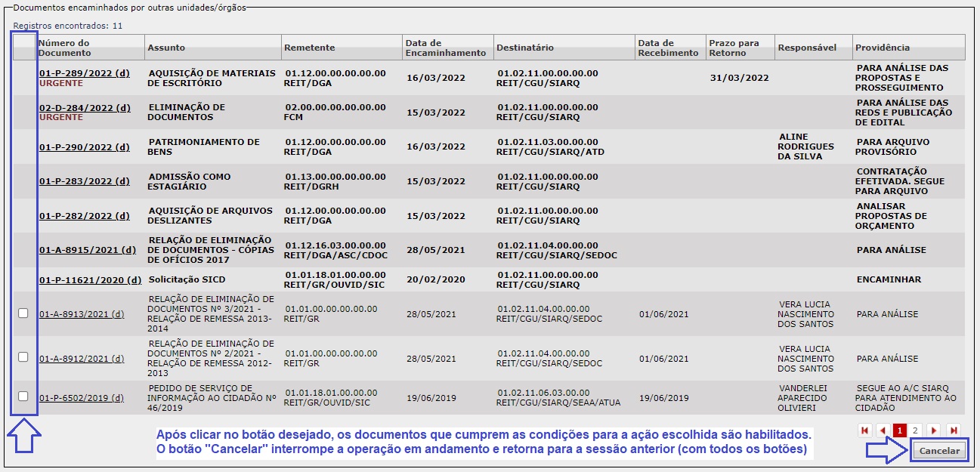This screenshot has width=980, height=472.
Task: Select the ADMISSÃO COMO ESTAGIÁRIO subject cell
Action: click(x=190, y=181)
